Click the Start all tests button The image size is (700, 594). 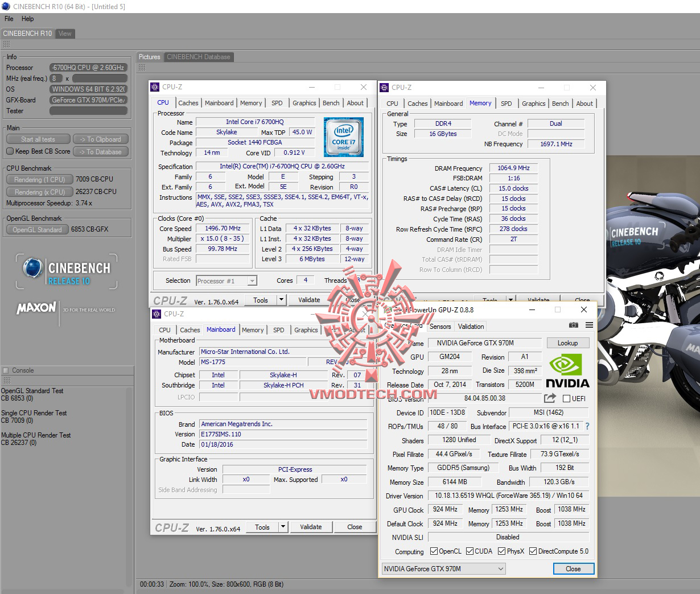pyautogui.click(x=38, y=139)
